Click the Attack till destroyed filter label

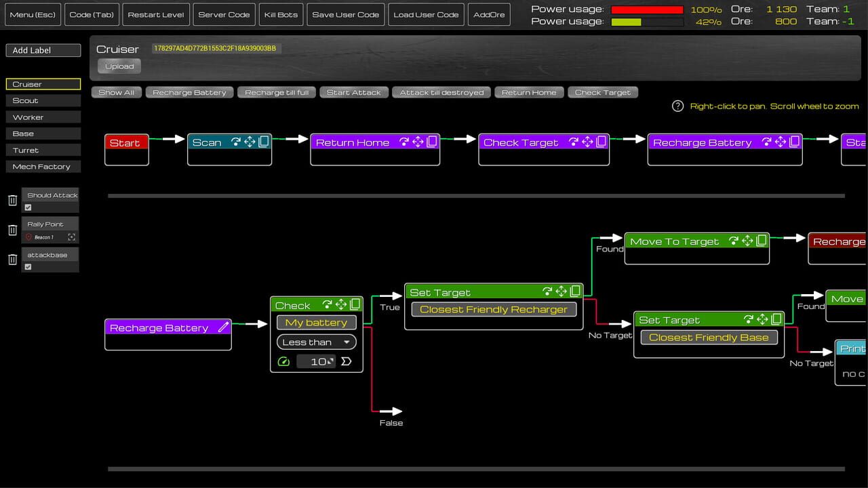441,92
